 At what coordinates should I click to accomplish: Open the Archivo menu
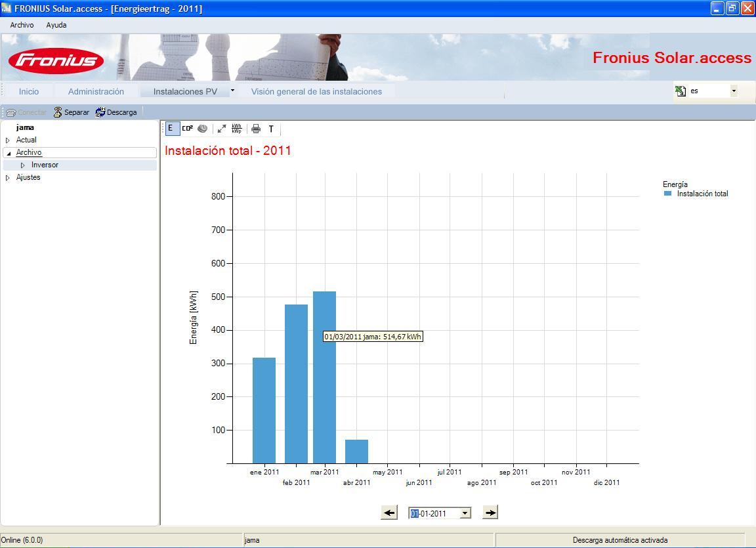tap(22, 25)
